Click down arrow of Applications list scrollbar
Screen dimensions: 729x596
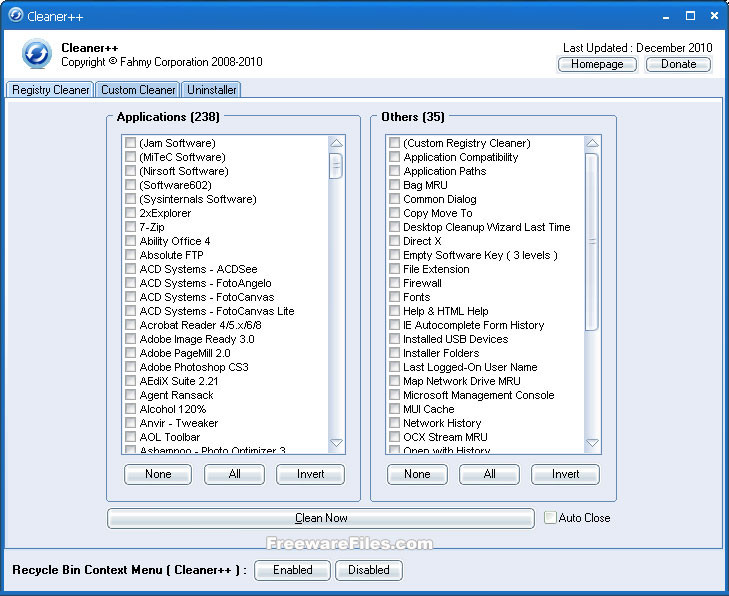click(336, 443)
